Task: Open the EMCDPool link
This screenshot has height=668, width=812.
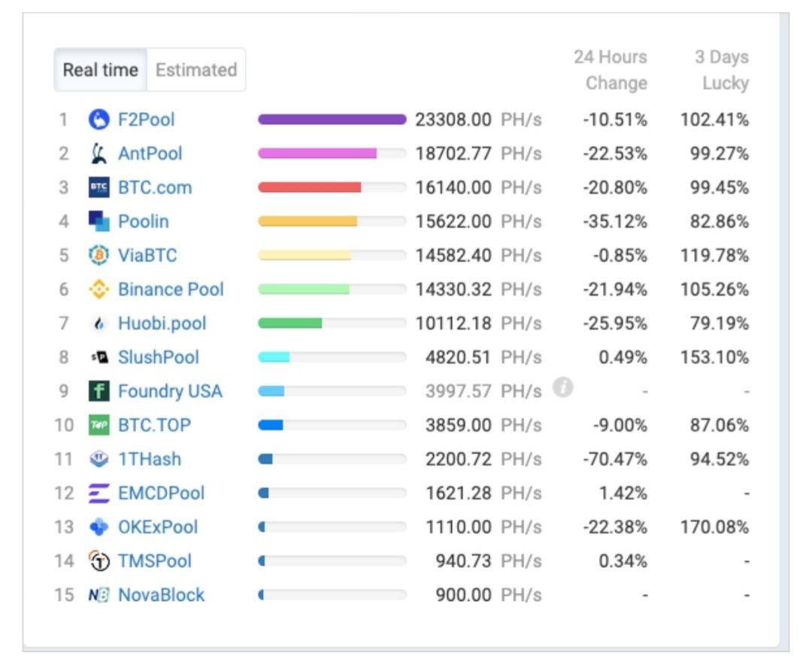Action: (161, 493)
